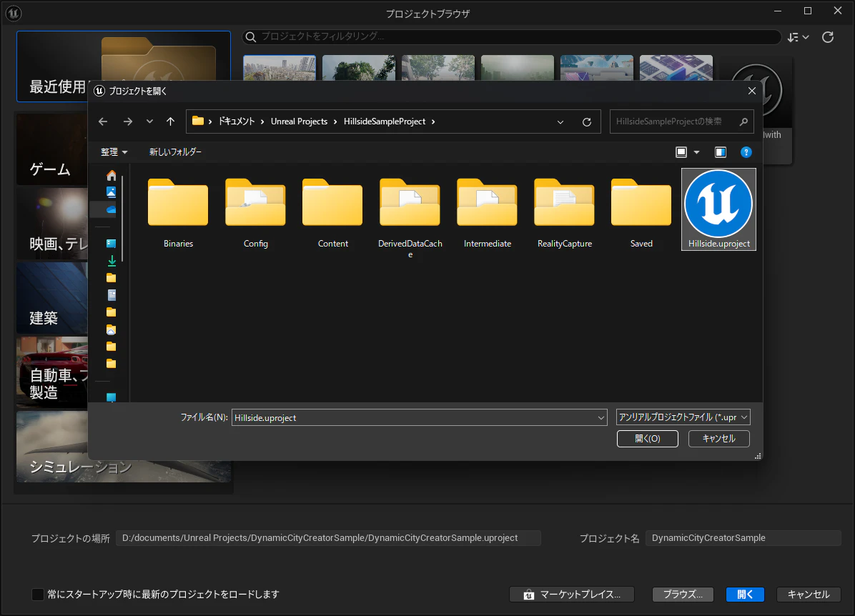Click the HillsideSampleProject search field
855x616 pixels.
pos(681,121)
